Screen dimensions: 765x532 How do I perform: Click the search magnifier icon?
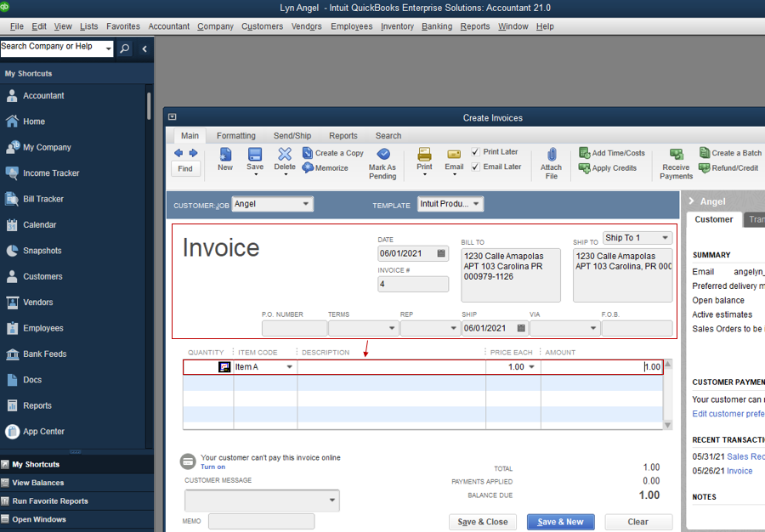125,48
